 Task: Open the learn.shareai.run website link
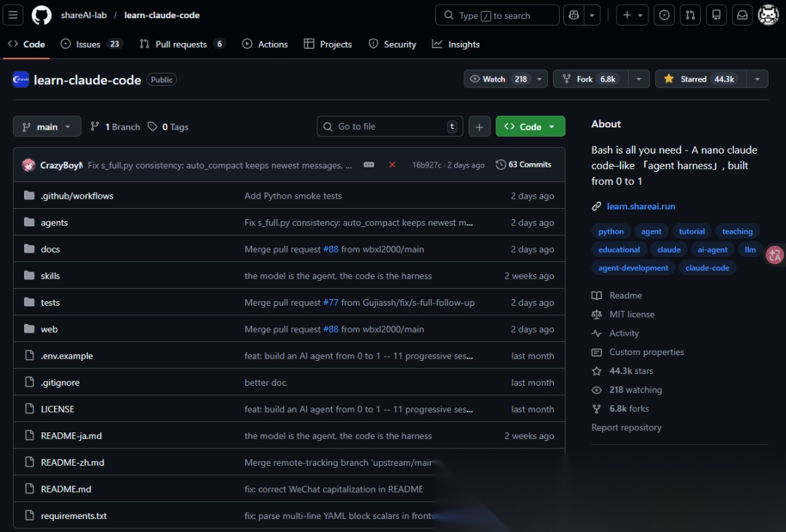pyautogui.click(x=640, y=206)
